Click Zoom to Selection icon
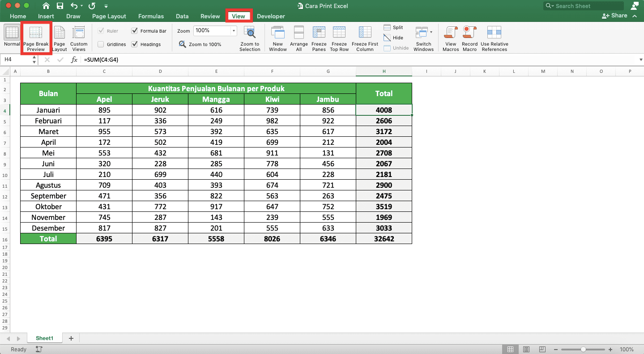Screen dimensions: 644x354 coord(250,33)
